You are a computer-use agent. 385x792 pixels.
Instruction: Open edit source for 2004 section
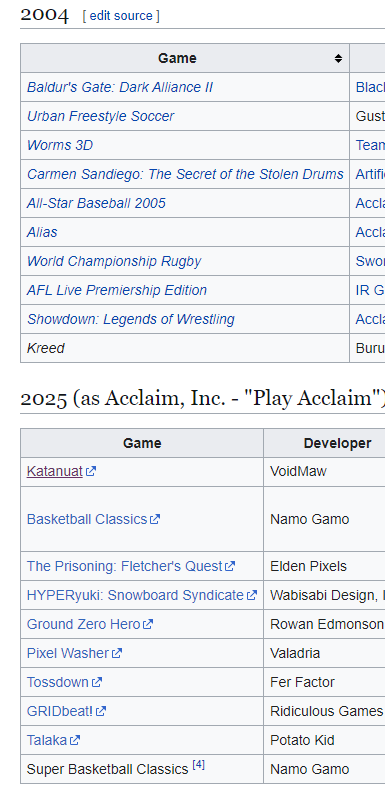coord(121,16)
